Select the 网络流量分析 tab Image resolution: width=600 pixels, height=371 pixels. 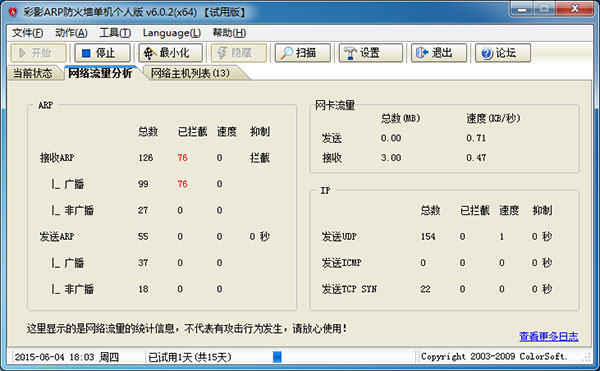[x=100, y=73]
